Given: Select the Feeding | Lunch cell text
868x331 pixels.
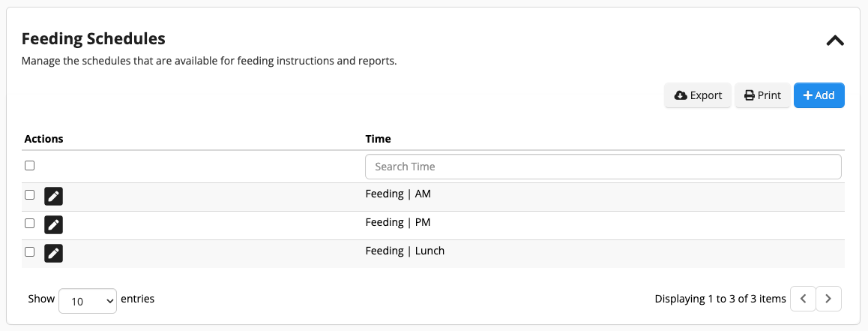Looking at the screenshot, I should pos(406,251).
